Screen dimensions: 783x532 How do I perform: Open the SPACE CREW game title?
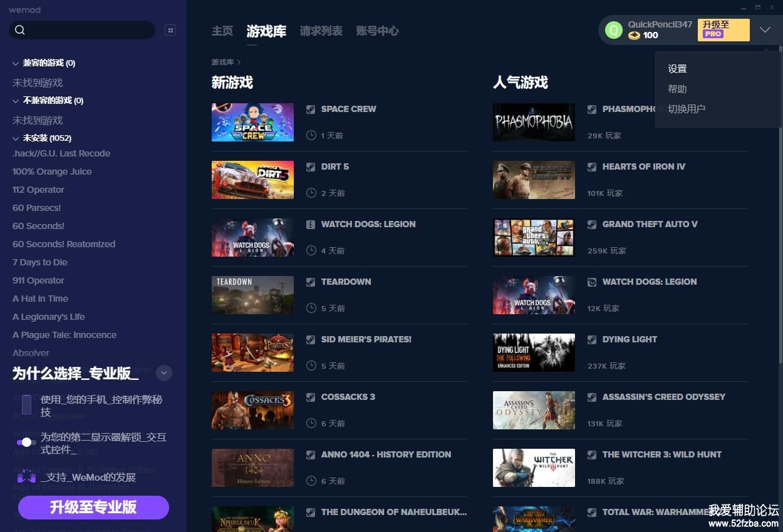click(348, 109)
